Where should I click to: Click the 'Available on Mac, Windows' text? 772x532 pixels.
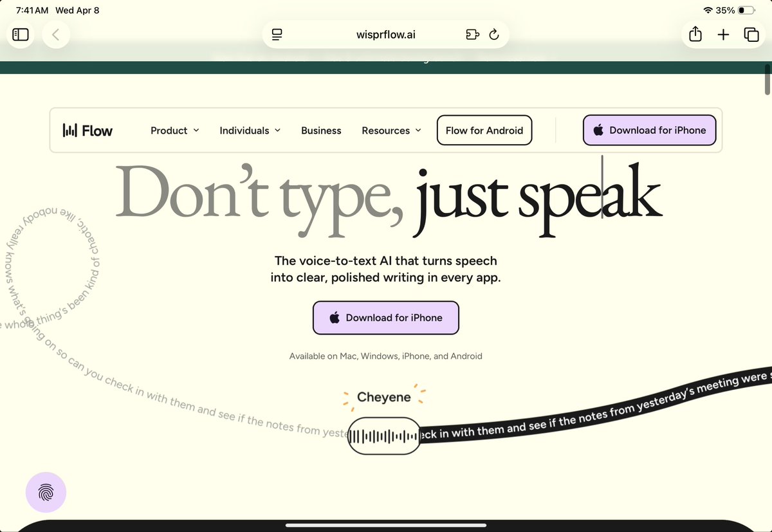pyautogui.click(x=386, y=356)
